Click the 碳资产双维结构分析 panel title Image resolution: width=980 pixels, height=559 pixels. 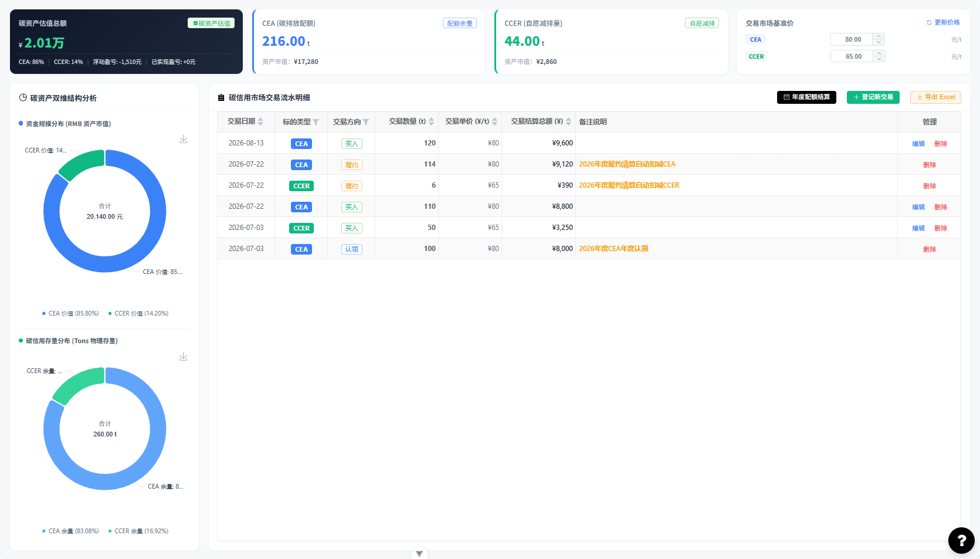pos(63,98)
